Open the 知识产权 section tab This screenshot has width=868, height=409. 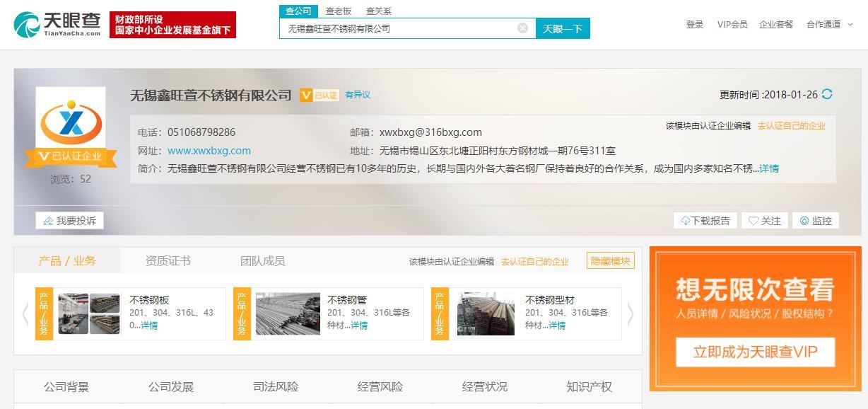pos(590,387)
